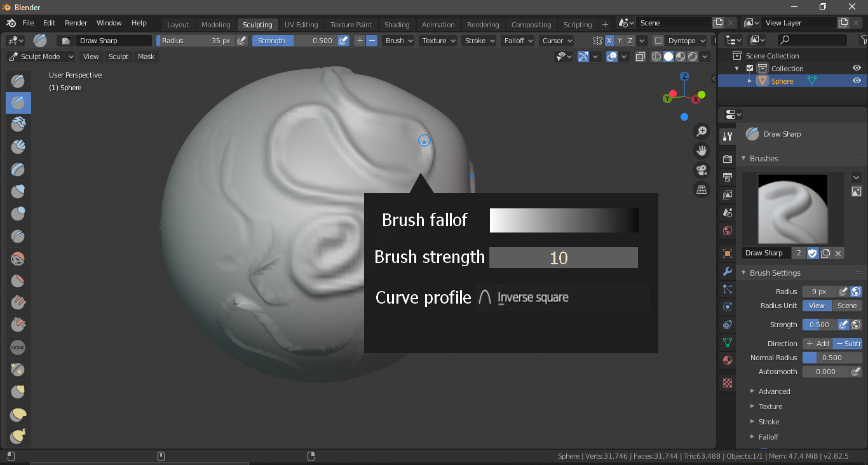Select the Draw brush in the toolbar

pyautogui.click(x=18, y=81)
